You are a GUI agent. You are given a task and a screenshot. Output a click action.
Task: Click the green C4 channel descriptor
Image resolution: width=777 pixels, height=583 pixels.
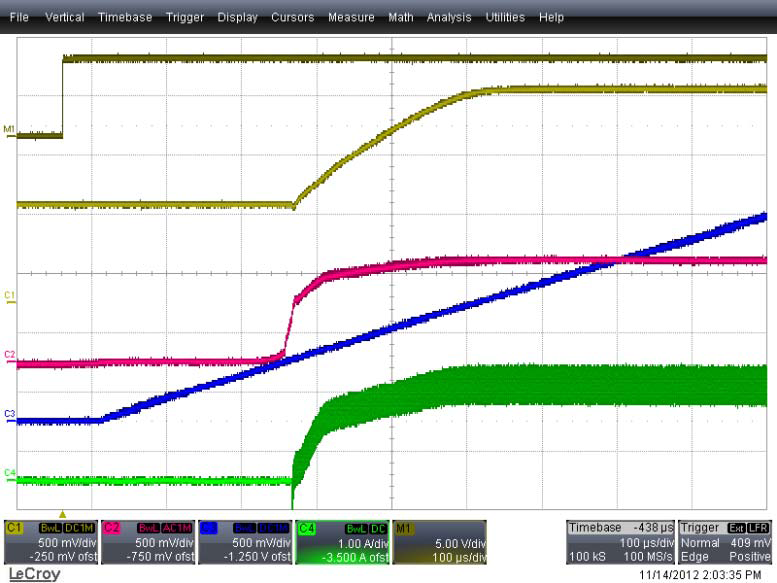tap(341, 542)
